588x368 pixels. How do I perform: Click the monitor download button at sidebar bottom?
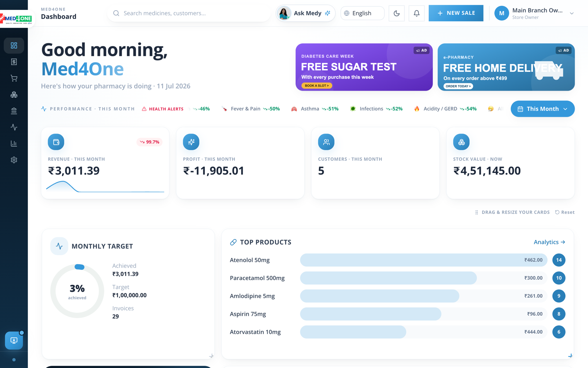pyautogui.click(x=14, y=340)
